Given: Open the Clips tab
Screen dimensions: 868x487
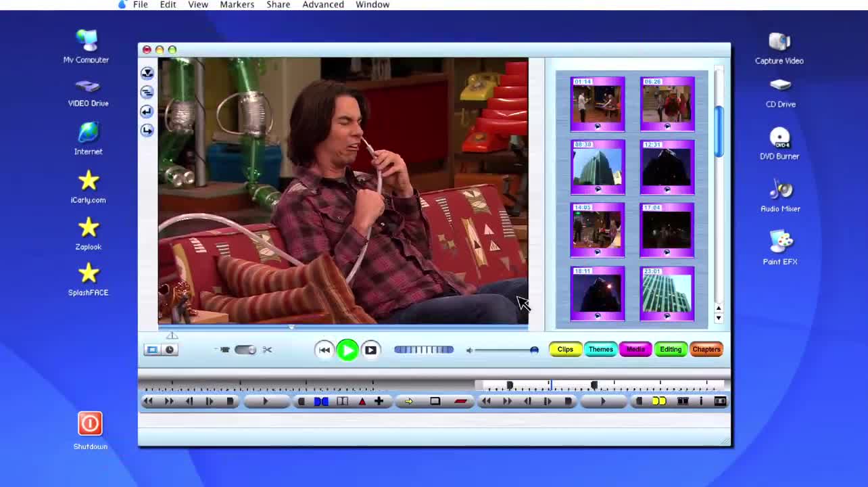Looking at the screenshot, I should [x=565, y=350].
